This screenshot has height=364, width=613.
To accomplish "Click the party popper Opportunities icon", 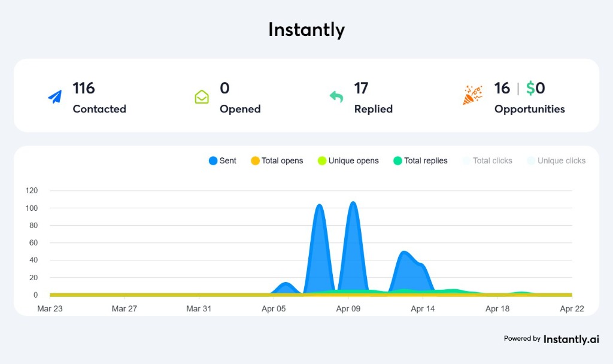I will point(472,96).
